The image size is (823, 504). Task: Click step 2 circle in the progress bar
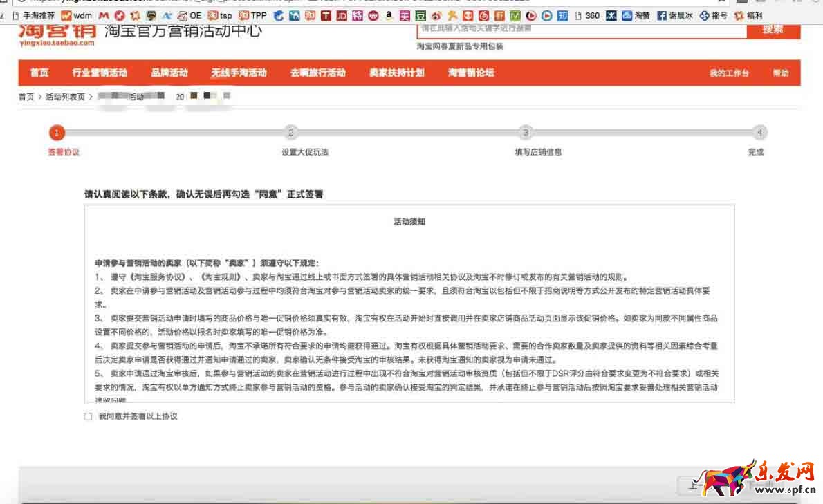point(291,133)
